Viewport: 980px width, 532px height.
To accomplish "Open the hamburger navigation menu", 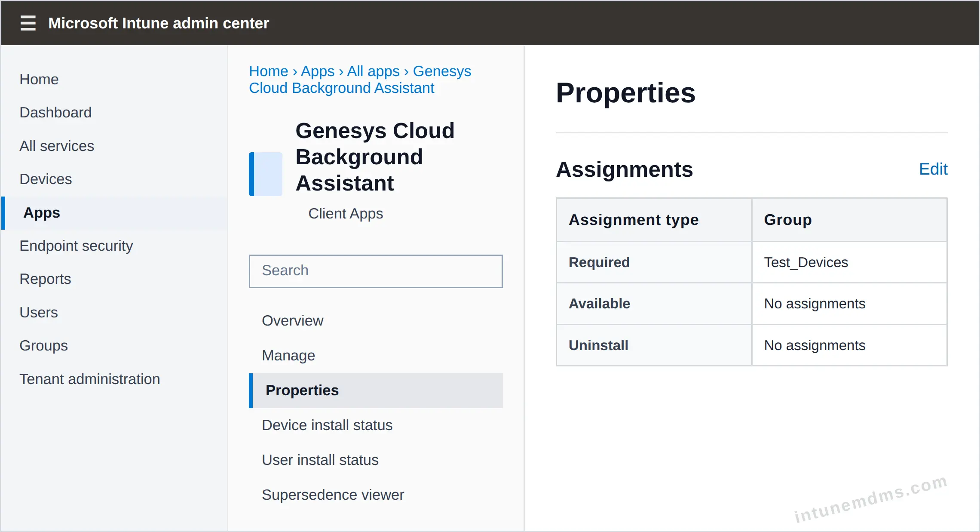I will click(28, 23).
